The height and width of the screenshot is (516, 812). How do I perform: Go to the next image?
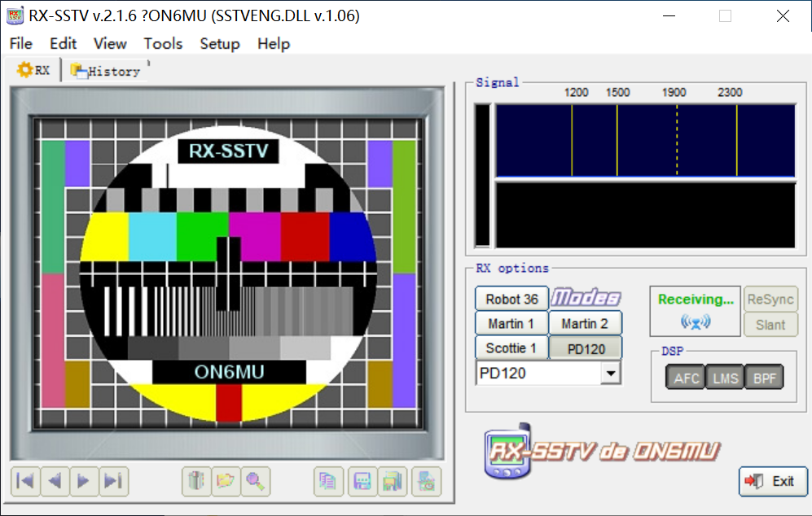84,481
